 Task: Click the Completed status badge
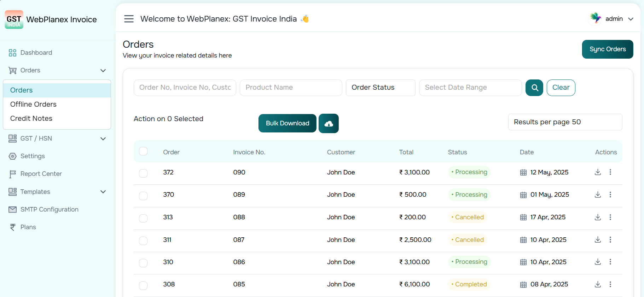click(x=469, y=284)
